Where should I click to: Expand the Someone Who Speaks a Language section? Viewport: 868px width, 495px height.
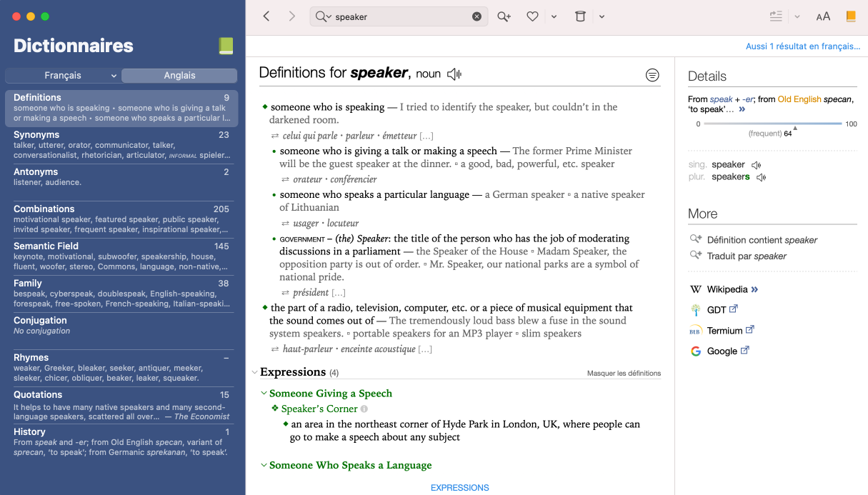click(263, 465)
